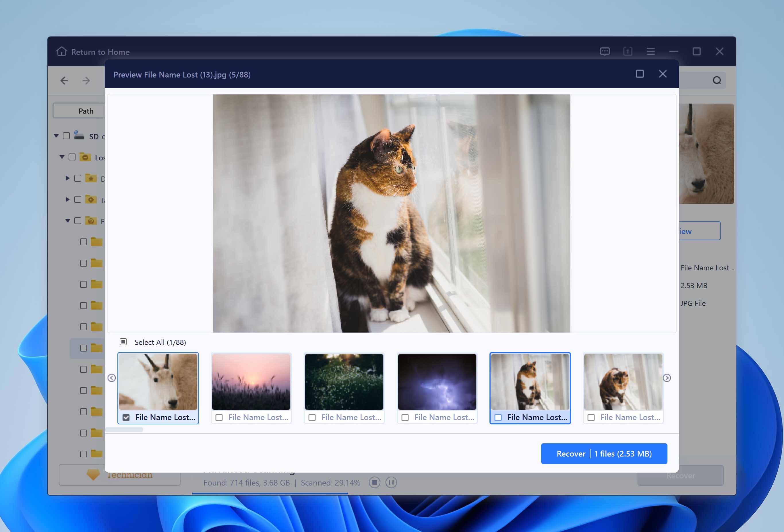Toggle the Select All checkbox
This screenshot has height=532, width=784.
coord(123,342)
